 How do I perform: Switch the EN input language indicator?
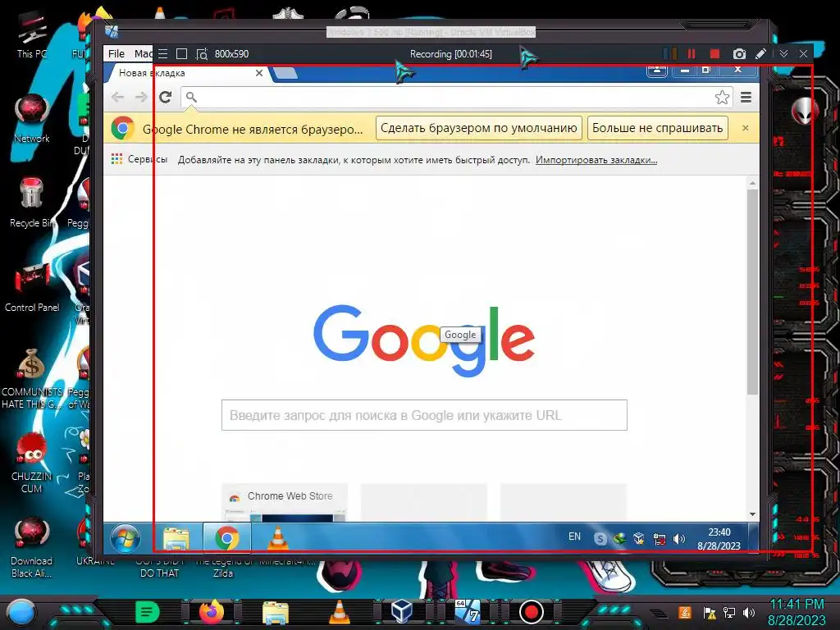[574, 536]
